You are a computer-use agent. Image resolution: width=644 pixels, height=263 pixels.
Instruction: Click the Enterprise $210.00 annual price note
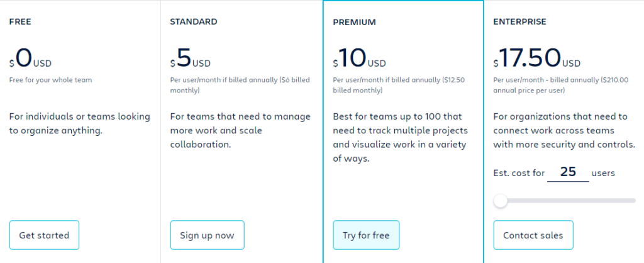pyautogui.click(x=560, y=85)
